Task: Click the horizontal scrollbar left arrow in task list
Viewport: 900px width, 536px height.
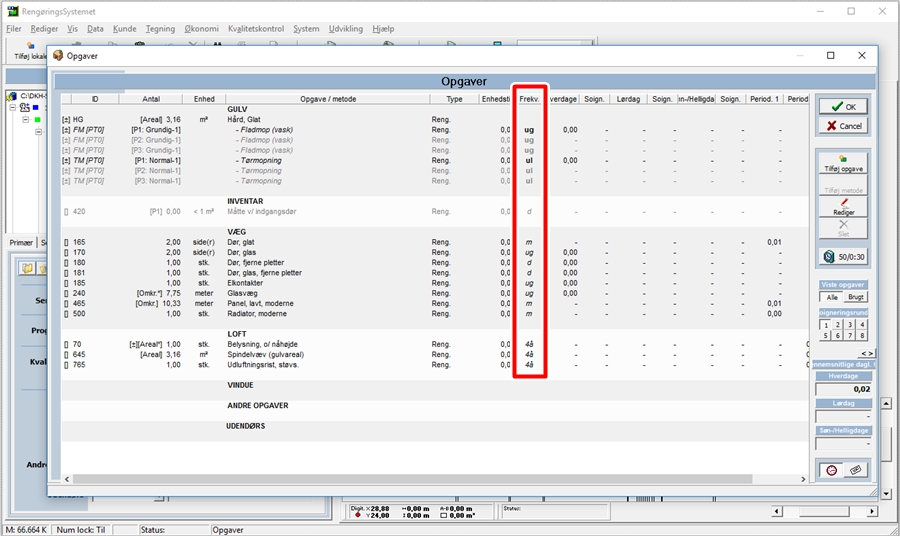Action: pos(67,479)
